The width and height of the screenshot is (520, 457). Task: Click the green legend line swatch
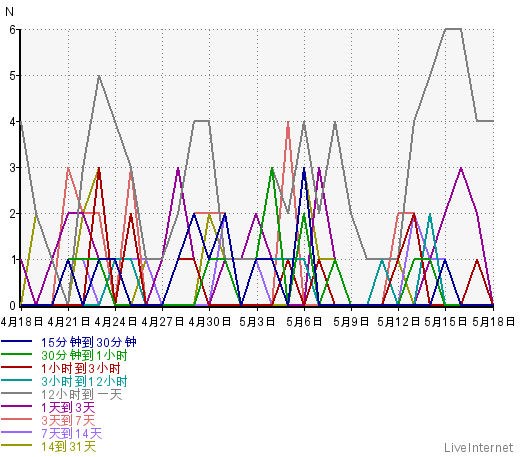tap(16, 354)
